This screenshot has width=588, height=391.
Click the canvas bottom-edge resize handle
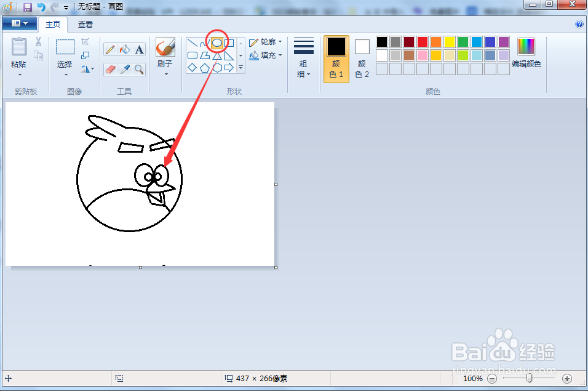(141, 268)
